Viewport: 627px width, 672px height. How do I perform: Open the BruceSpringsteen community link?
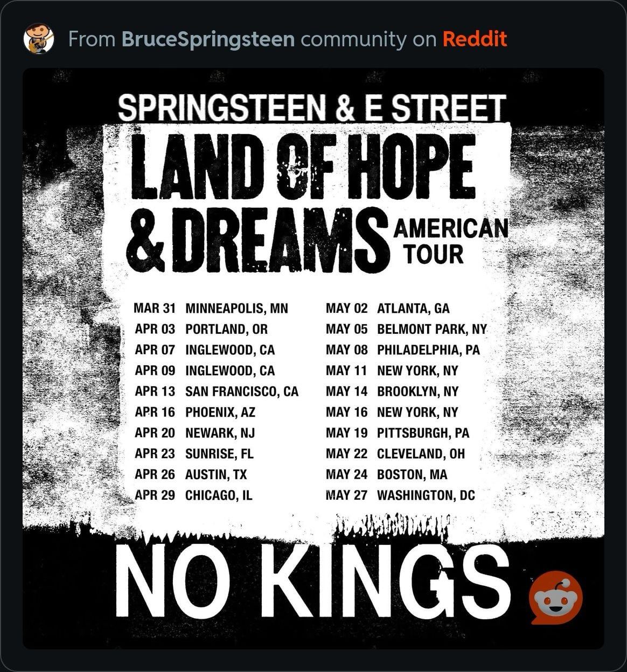coord(208,39)
